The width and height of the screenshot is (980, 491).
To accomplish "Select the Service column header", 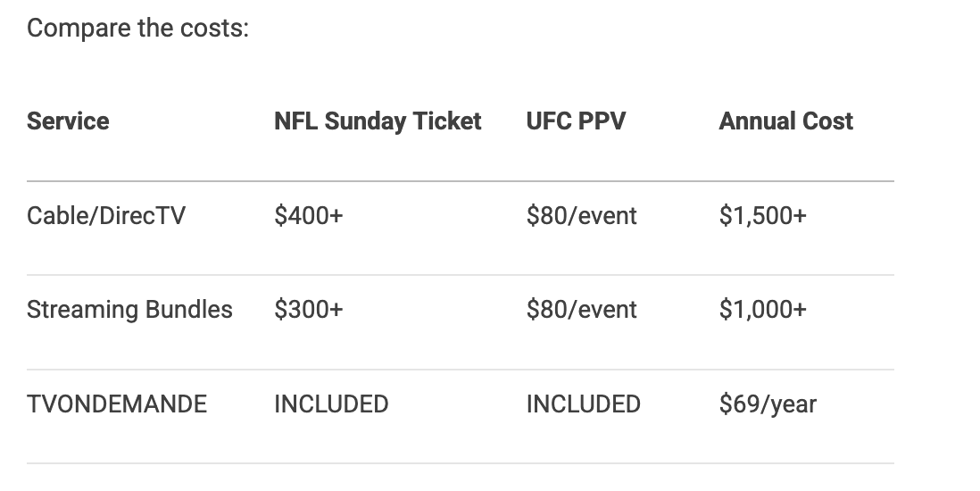I will pos(68,121).
